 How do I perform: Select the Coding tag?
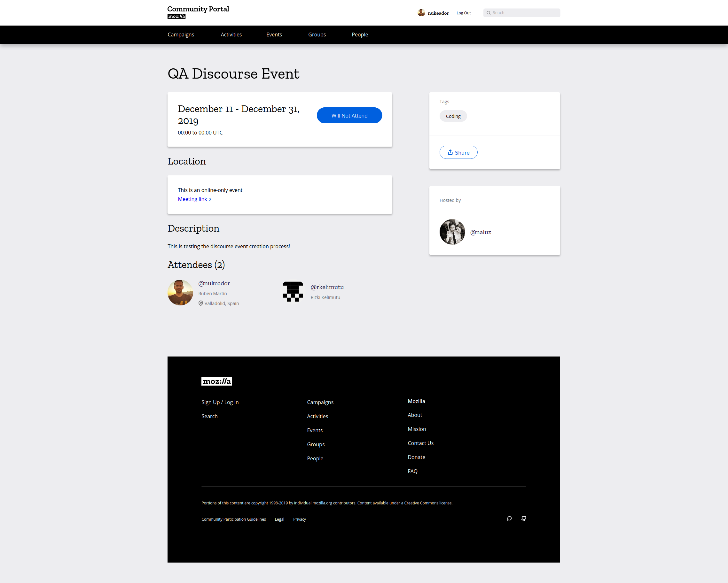pos(453,116)
